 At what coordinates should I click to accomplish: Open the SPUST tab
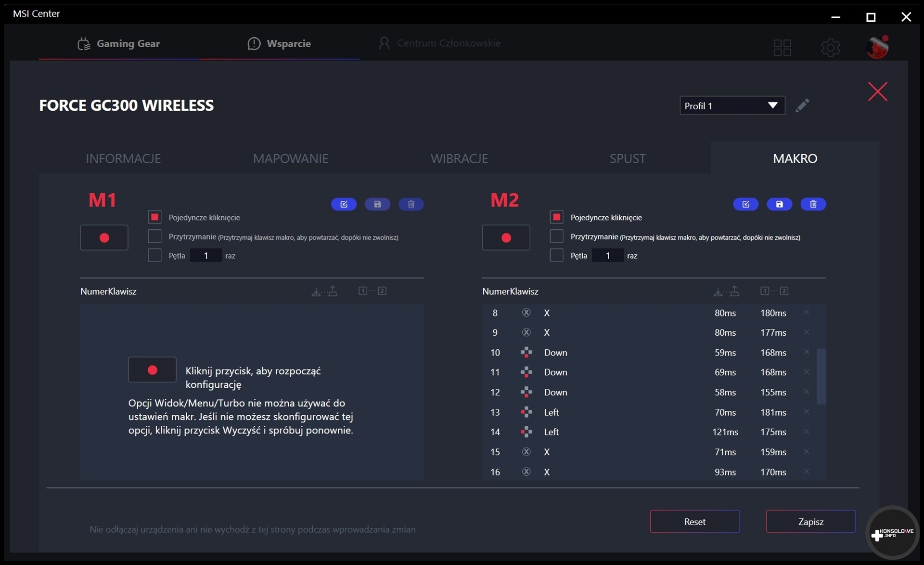pos(627,158)
